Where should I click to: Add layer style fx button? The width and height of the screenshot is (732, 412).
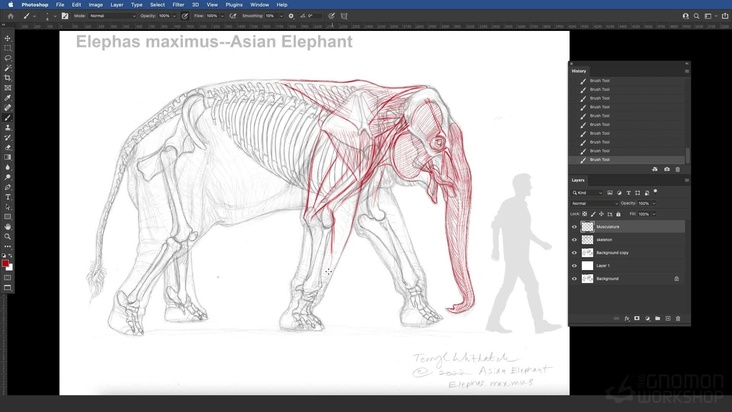(627, 319)
